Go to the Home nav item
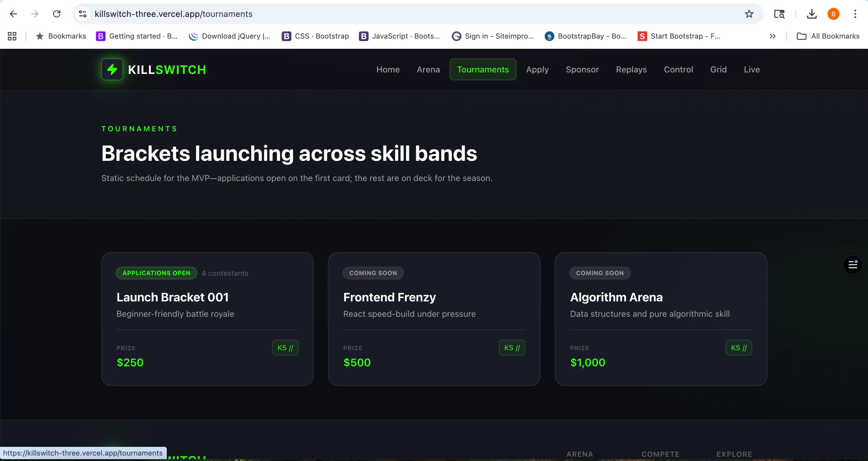 pos(388,69)
